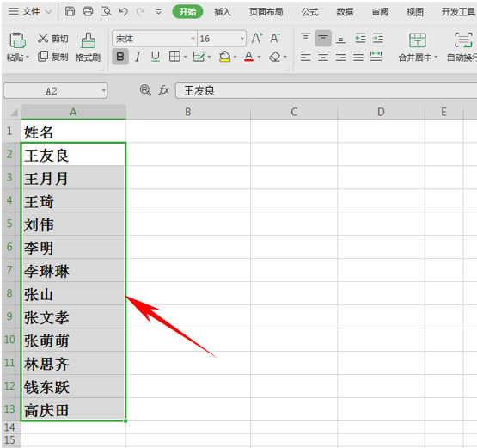Select cell containing 刘伟
The height and width of the screenshot is (448, 477).
(73, 224)
